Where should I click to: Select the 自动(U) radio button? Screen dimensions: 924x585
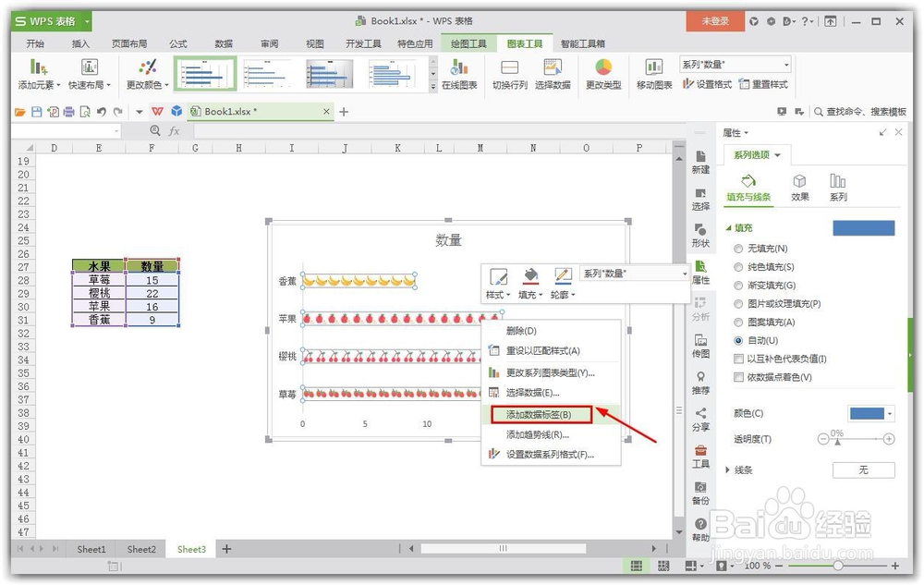[x=737, y=340]
